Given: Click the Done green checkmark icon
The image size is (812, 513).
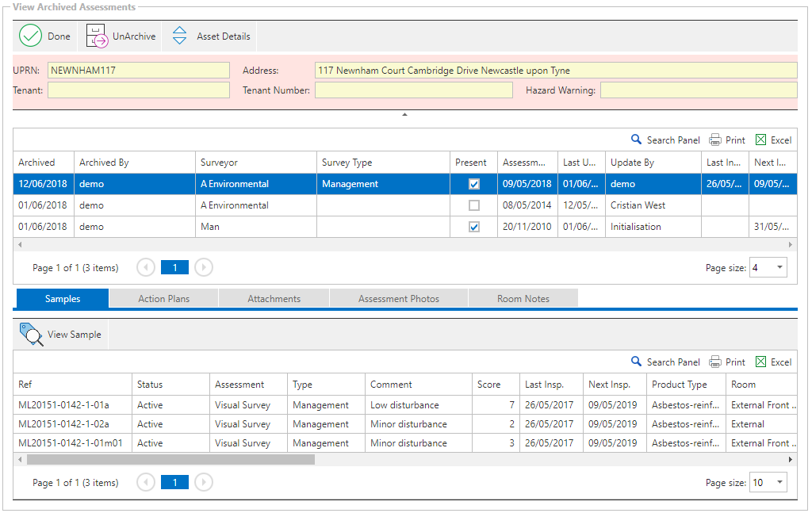Looking at the screenshot, I should tap(30, 36).
